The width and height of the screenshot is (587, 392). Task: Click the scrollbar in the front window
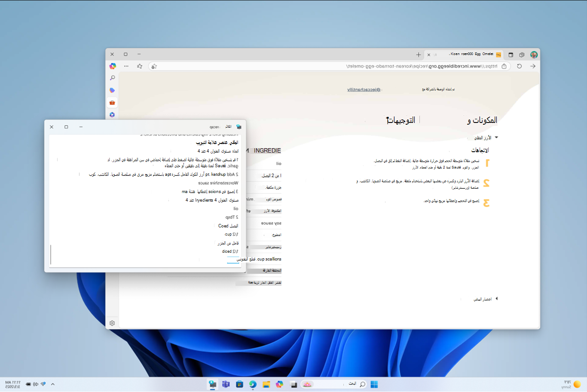[51, 254]
